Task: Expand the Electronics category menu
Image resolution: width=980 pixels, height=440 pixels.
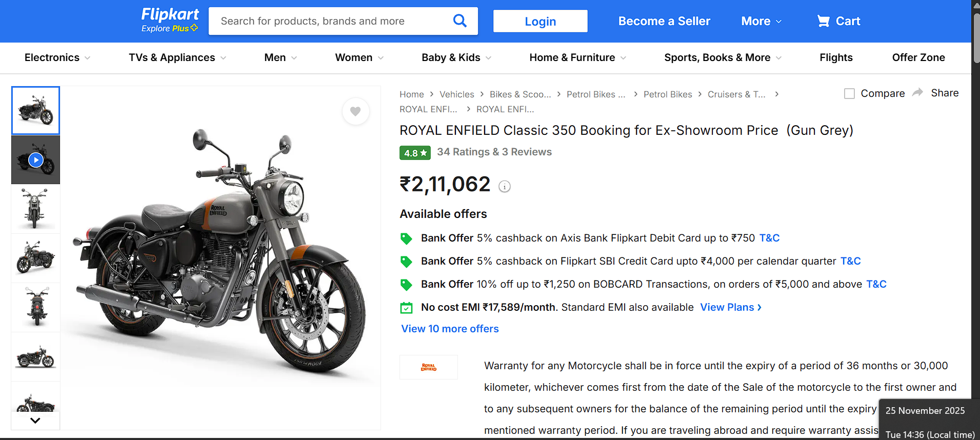Action: [x=57, y=57]
